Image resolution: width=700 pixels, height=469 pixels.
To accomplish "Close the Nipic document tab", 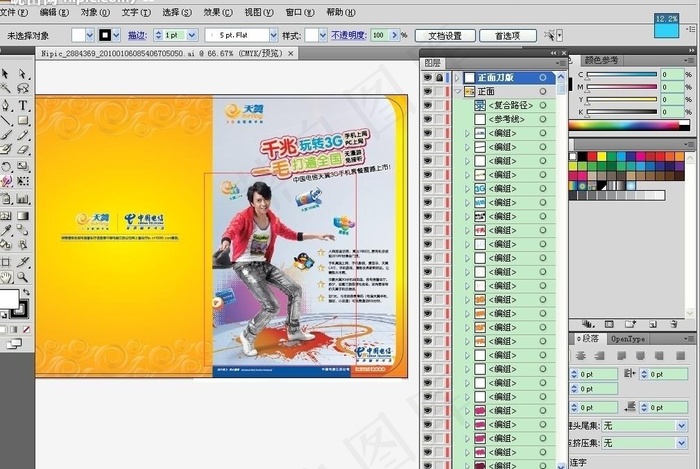I will click(x=291, y=54).
